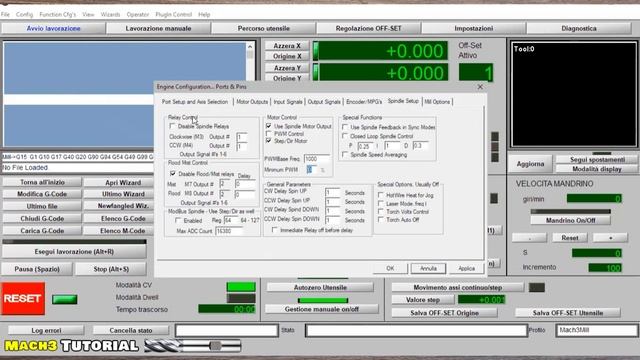Click the Origine X button

pyautogui.click(x=287, y=56)
